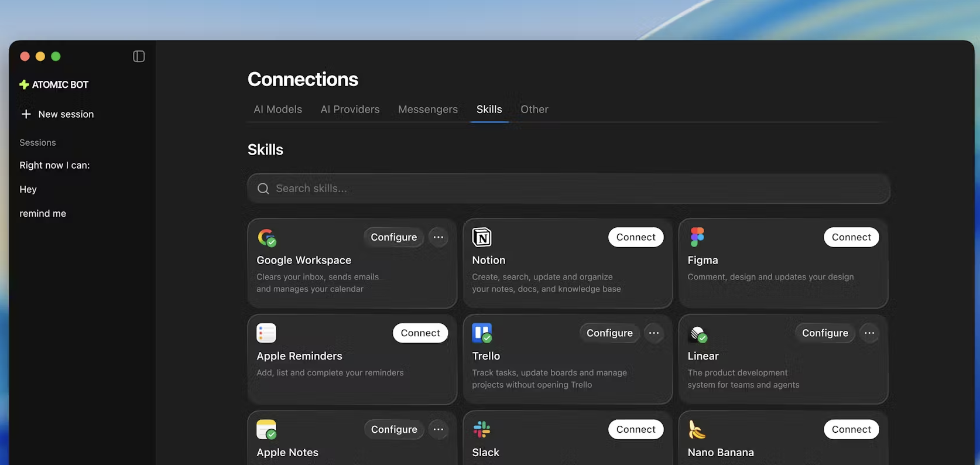Click the Sessions header label
Screen dimensions: 980x465
point(37,142)
